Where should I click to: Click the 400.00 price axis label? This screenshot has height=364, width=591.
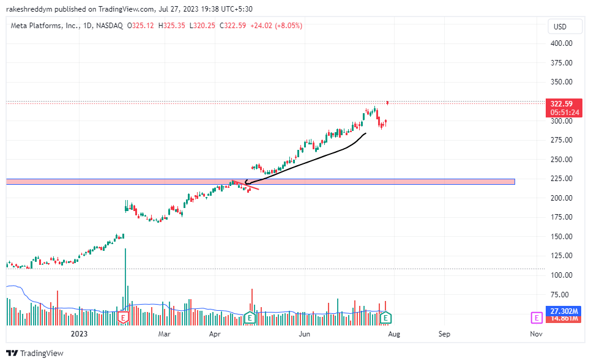click(x=561, y=43)
